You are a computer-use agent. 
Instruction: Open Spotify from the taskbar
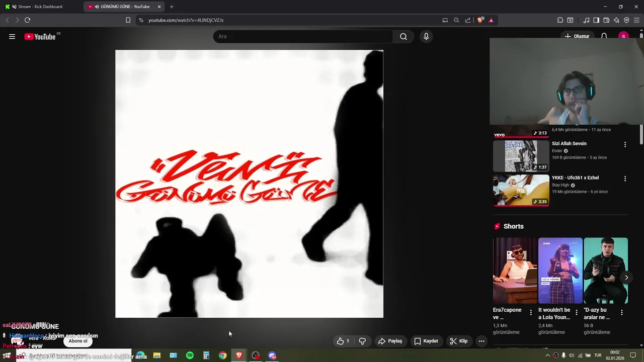[x=190, y=355]
